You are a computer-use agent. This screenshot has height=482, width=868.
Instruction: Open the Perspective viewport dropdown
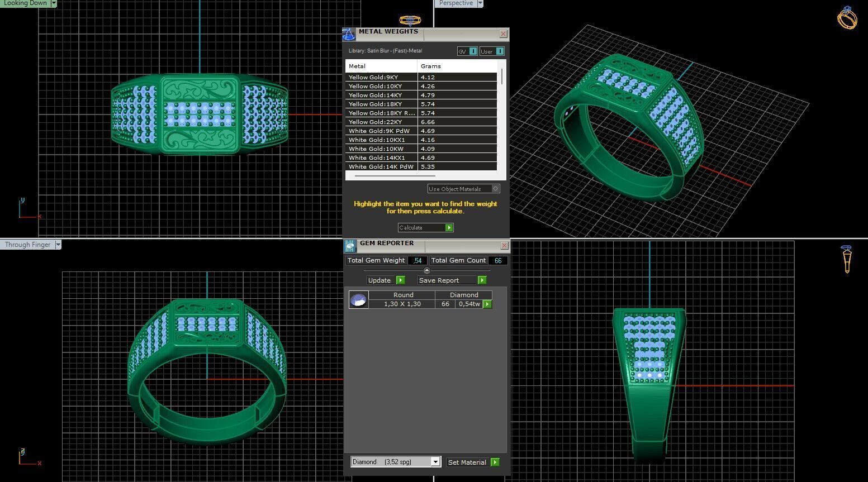point(480,3)
